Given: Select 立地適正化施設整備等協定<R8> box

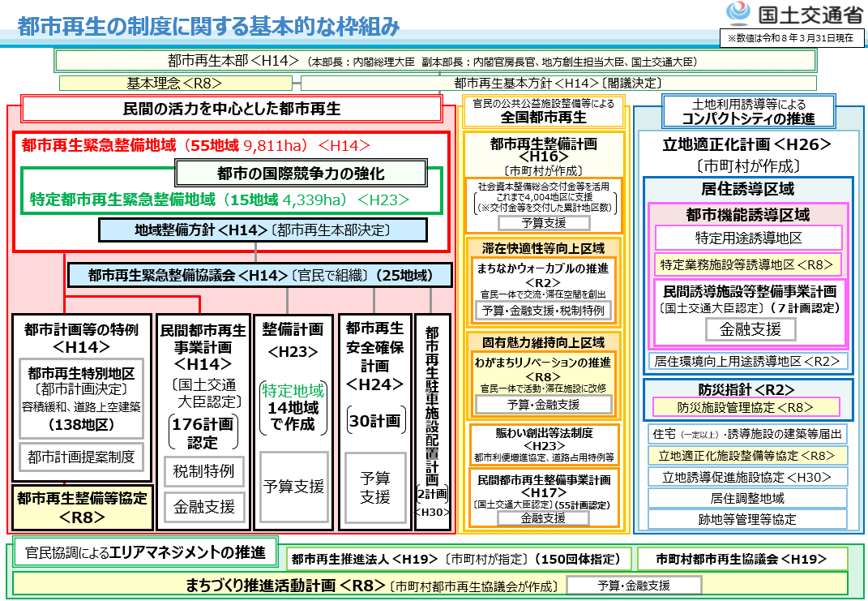Looking at the screenshot, I should pos(747,455).
